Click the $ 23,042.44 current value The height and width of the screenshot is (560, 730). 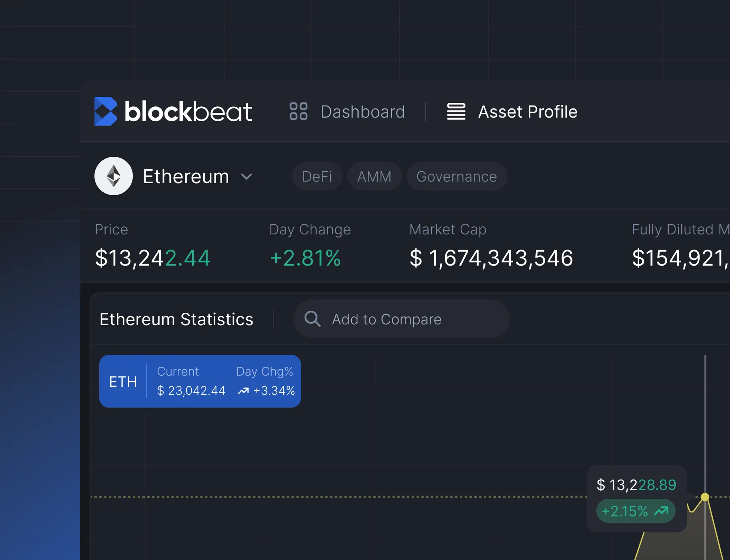coord(191,390)
